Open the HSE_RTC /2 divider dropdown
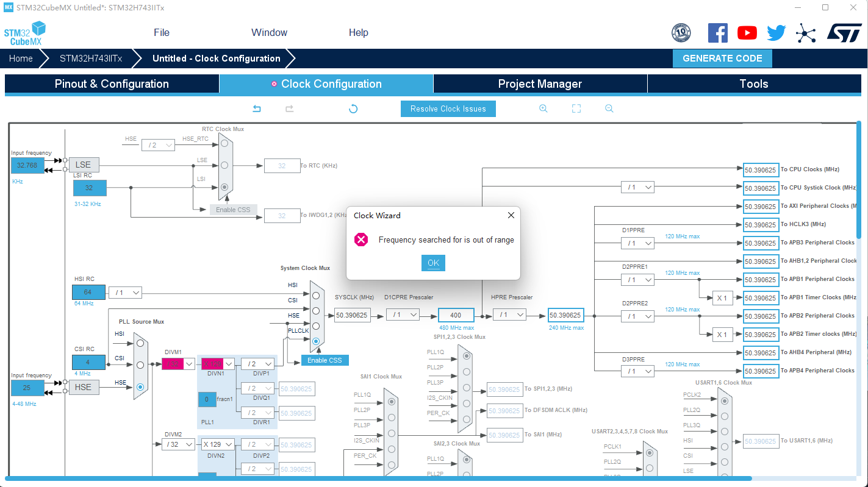This screenshot has width=868, height=487. 158,144
